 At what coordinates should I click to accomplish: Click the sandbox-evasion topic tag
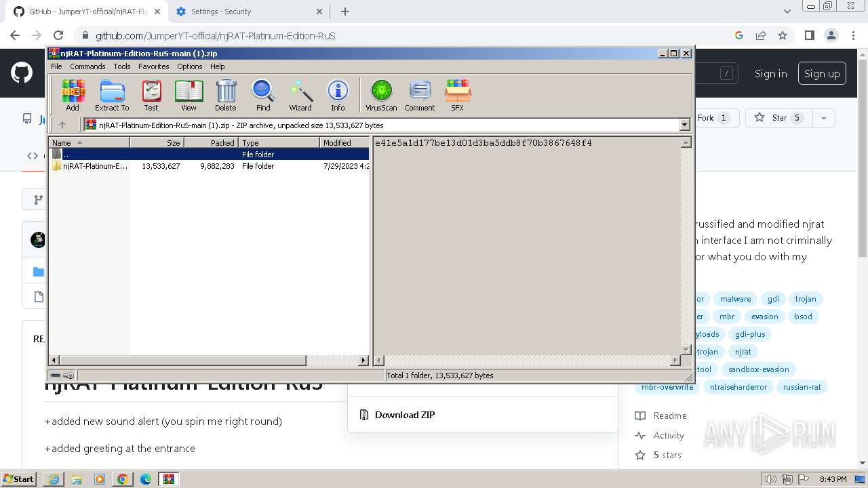click(x=758, y=369)
